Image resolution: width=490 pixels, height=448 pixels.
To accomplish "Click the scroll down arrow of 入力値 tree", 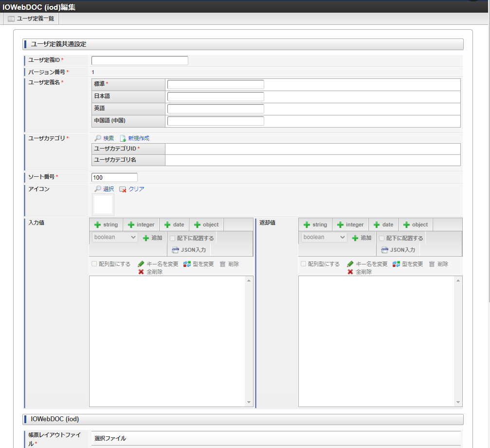I will (x=249, y=402).
